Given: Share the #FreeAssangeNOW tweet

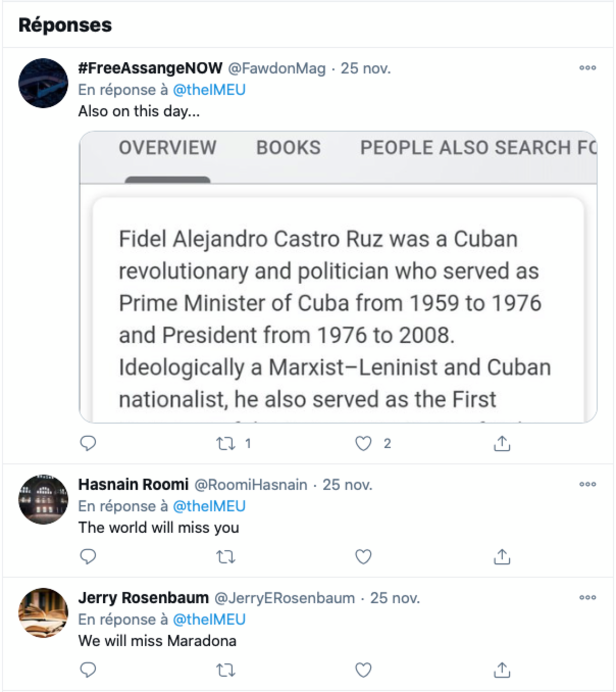Looking at the screenshot, I should coord(501,443).
